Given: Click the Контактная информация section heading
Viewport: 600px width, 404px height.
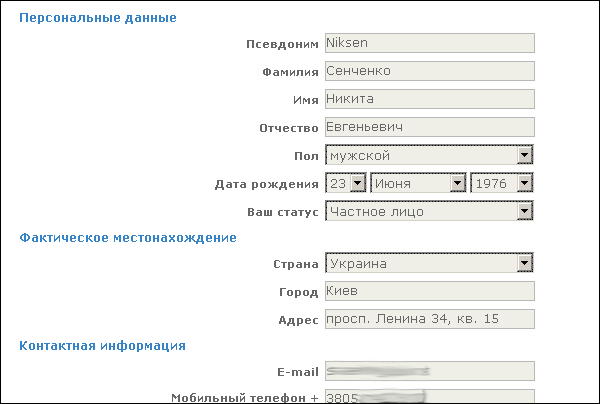Looking at the screenshot, I should pyautogui.click(x=102, y=346).
